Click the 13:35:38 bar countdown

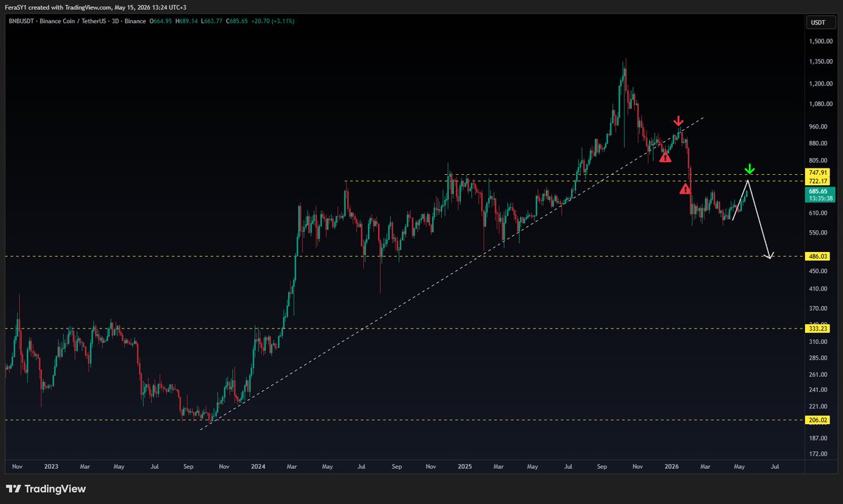click(x=819, y=199)
